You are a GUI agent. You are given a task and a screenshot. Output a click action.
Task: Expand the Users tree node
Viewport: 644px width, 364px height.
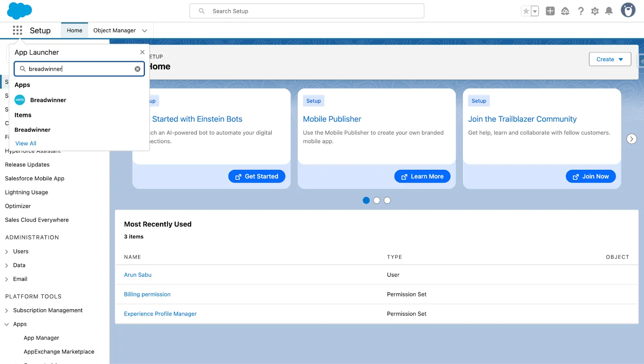pyautogui.click(x=6, y=252)
